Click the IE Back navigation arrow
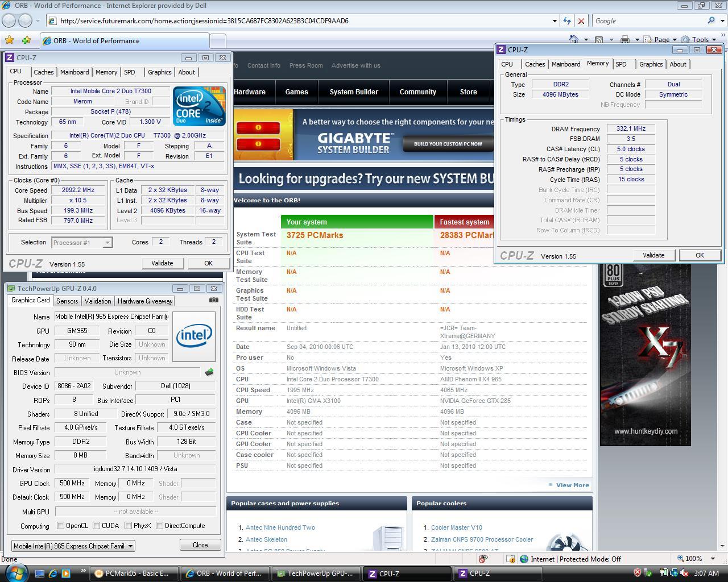This screenshot has width=728, height=582. 9,20
